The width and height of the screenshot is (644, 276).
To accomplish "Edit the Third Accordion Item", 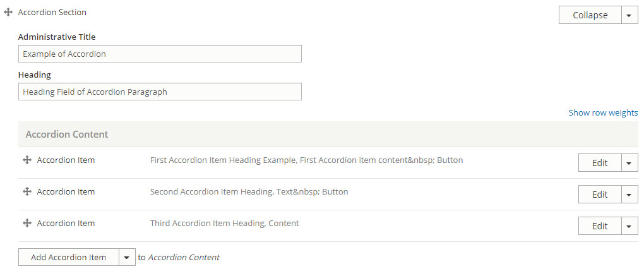I will (x=600, y=226).
